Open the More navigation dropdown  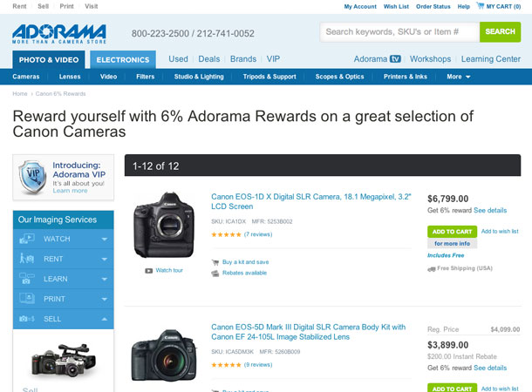coord(459,77)
